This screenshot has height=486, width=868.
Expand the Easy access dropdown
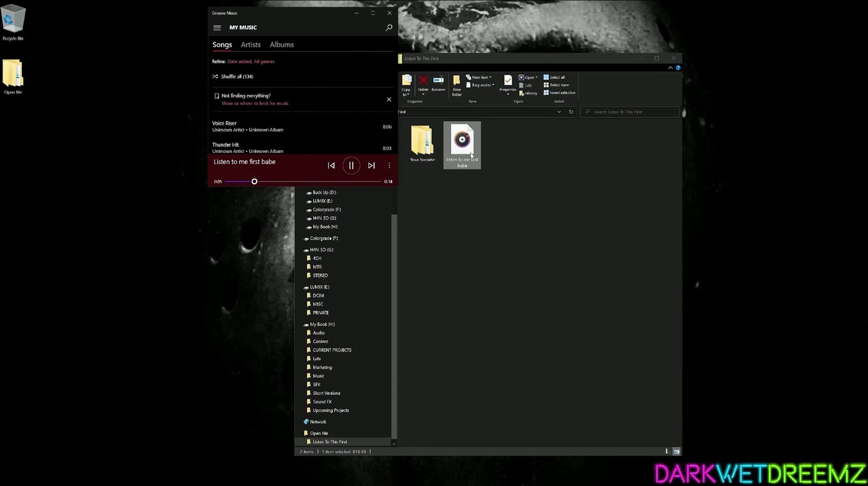tap(480, 85)
